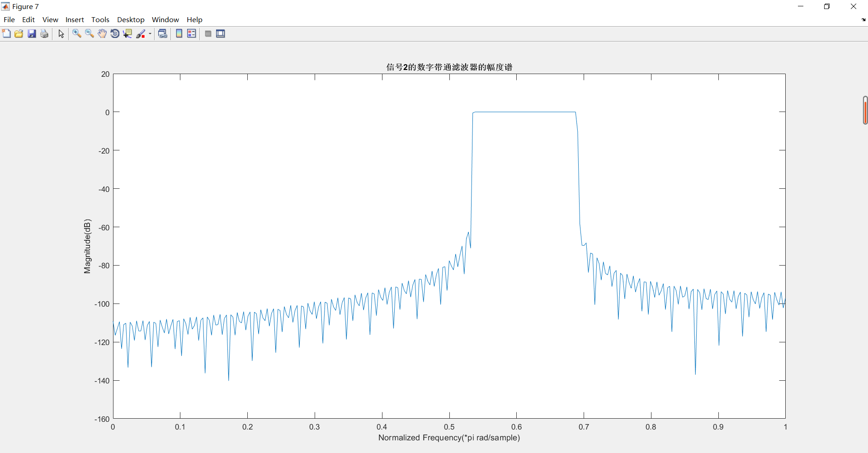Open the Window menu
The height and width of the screenshot is (453, 868).
coord(165,19)
